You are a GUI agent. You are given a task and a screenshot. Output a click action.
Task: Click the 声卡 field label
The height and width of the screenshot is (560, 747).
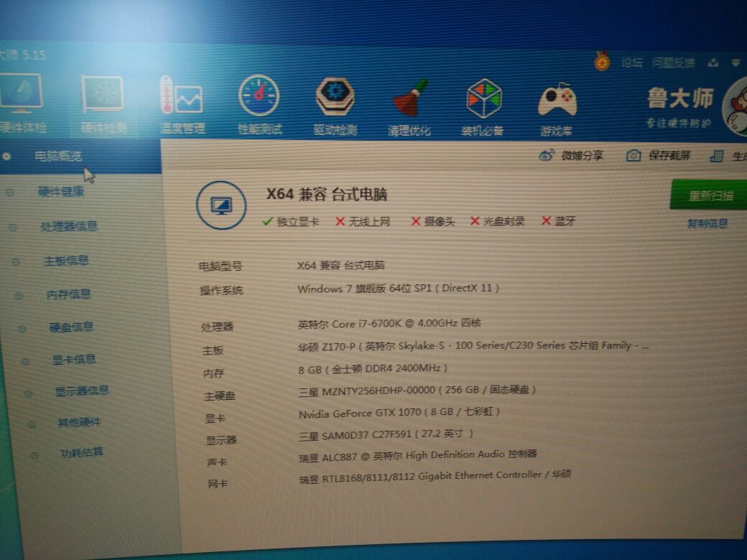click(x=217, y=462)
